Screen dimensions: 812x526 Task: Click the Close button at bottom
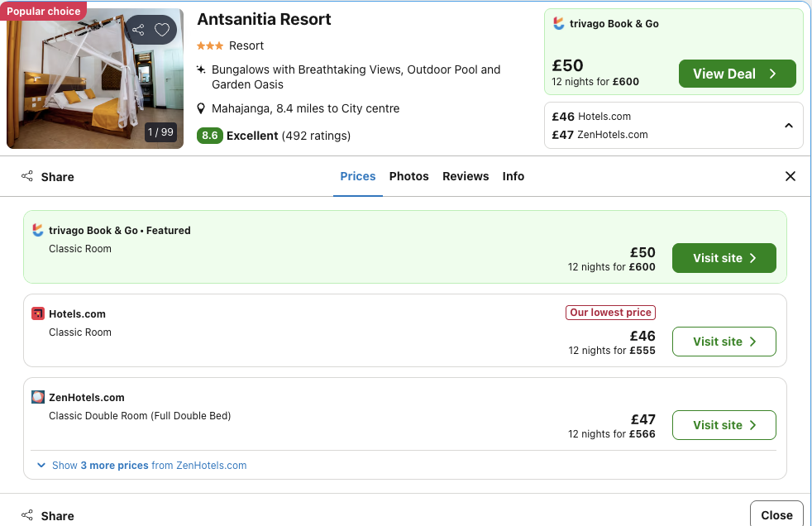tap(776, 514)
